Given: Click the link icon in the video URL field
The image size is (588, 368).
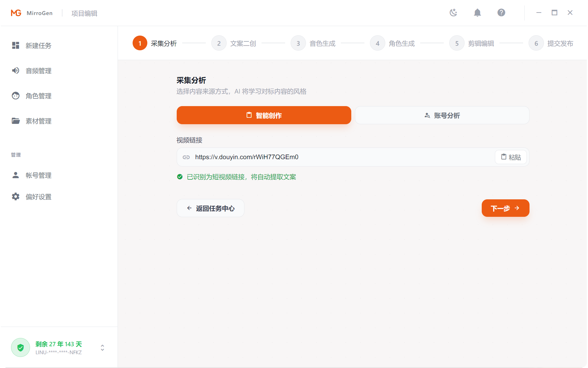Looking at the screenshot, I should 186,157.
